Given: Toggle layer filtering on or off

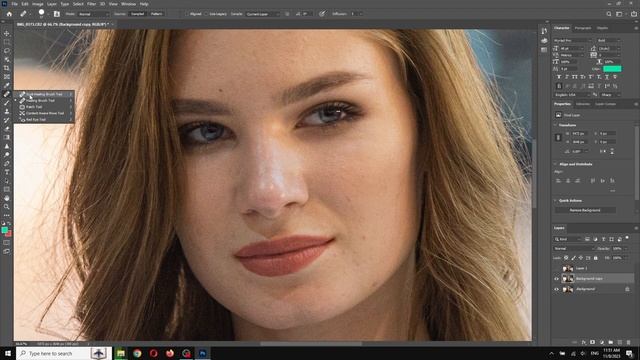Looking at the screenshot, I should (627, 238).
